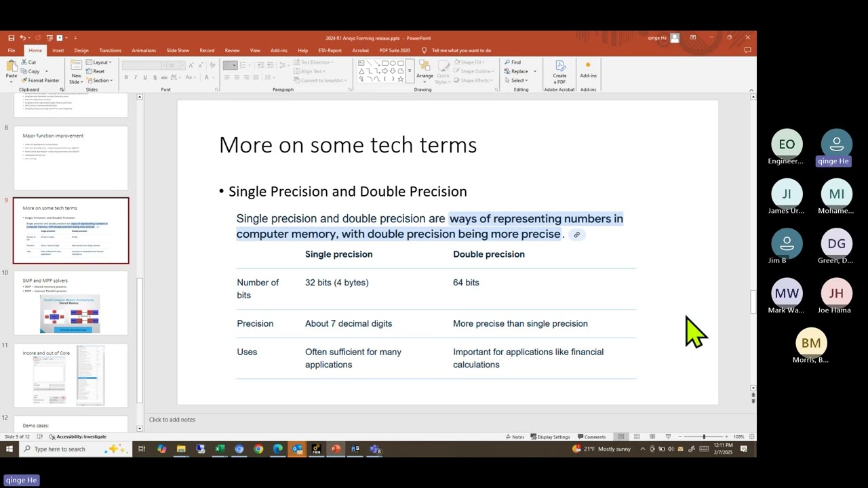
Task: Click the Find magnifier icon
Action: click(507, 62)
